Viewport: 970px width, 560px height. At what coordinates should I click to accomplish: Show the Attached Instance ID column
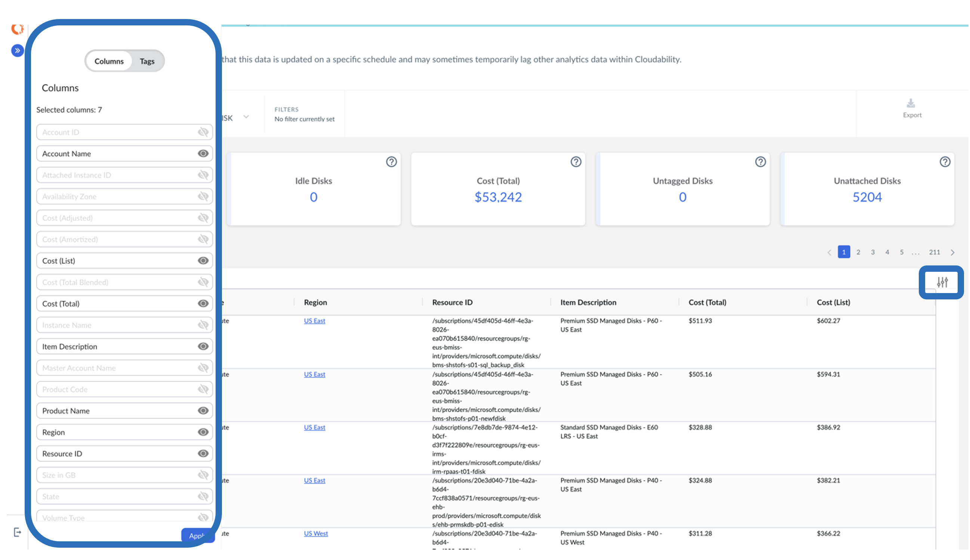click(x=203, y=175)
